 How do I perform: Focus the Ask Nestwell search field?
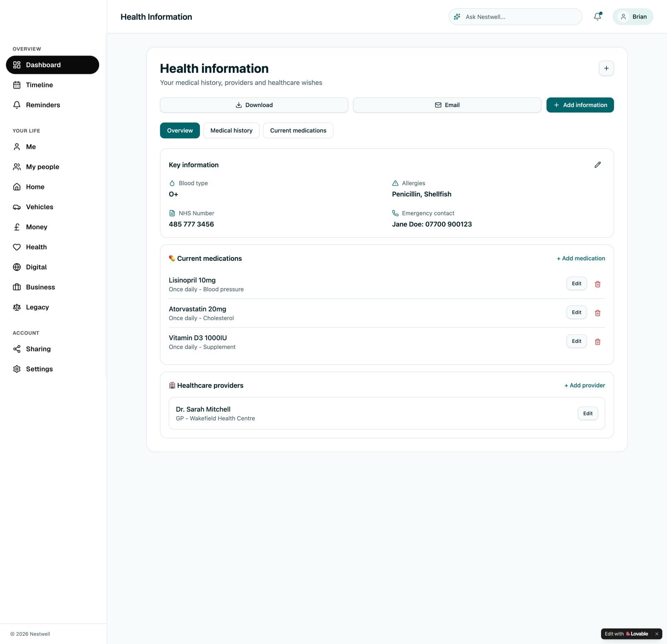tap(515, 17)
